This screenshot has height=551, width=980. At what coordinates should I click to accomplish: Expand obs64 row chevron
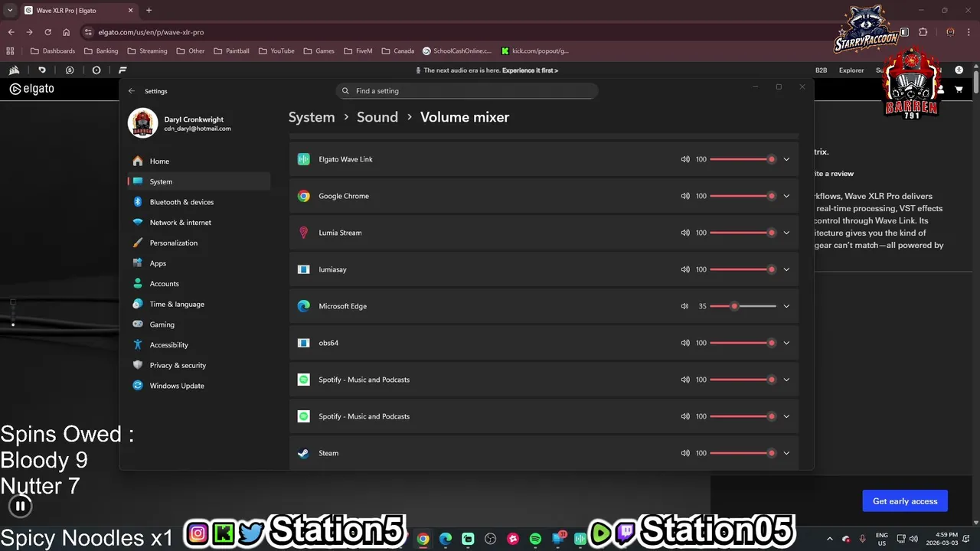point(786,343)
